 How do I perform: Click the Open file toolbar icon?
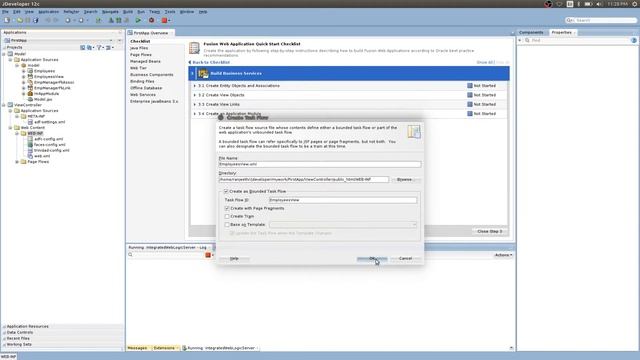(x=19, y=20)
